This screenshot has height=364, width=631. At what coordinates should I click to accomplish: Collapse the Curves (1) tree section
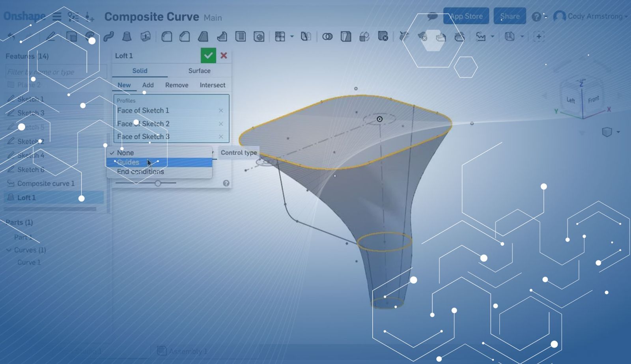click(x=9, y=250)
